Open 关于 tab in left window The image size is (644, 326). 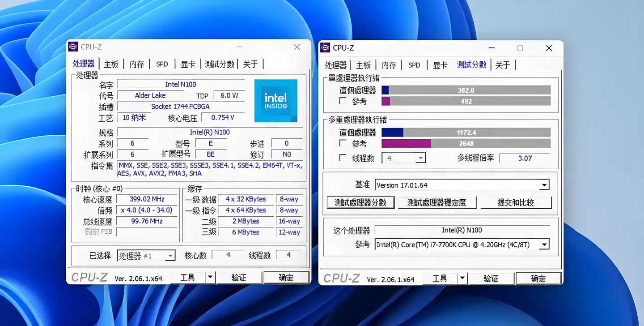(x=250, y=64)
